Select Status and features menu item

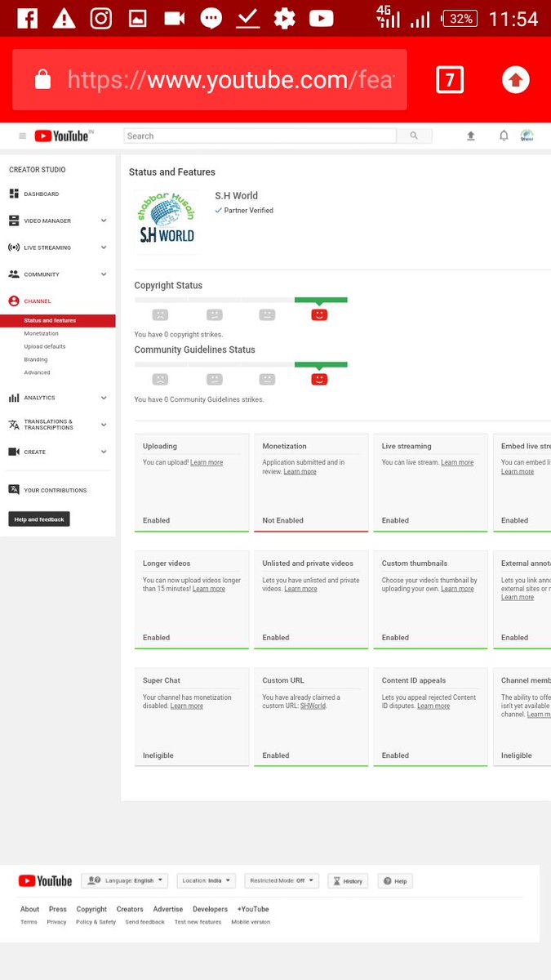(x=58, y=321)
